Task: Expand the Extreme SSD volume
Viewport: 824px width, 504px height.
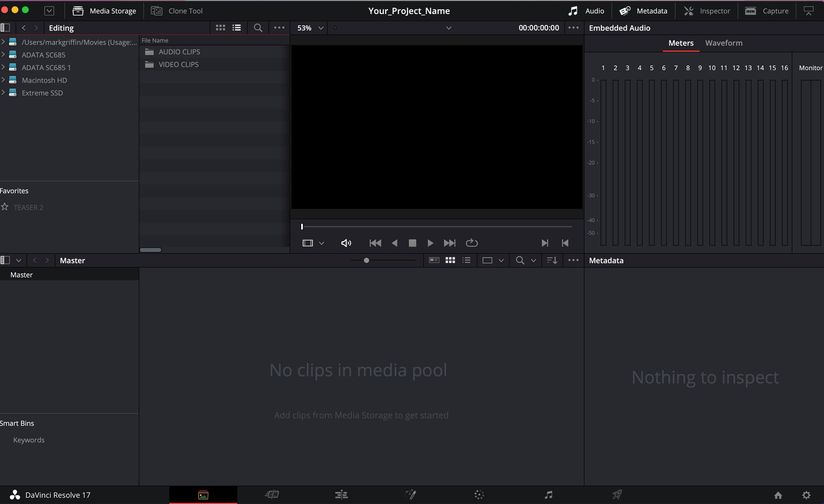Action: pos(3,93)
